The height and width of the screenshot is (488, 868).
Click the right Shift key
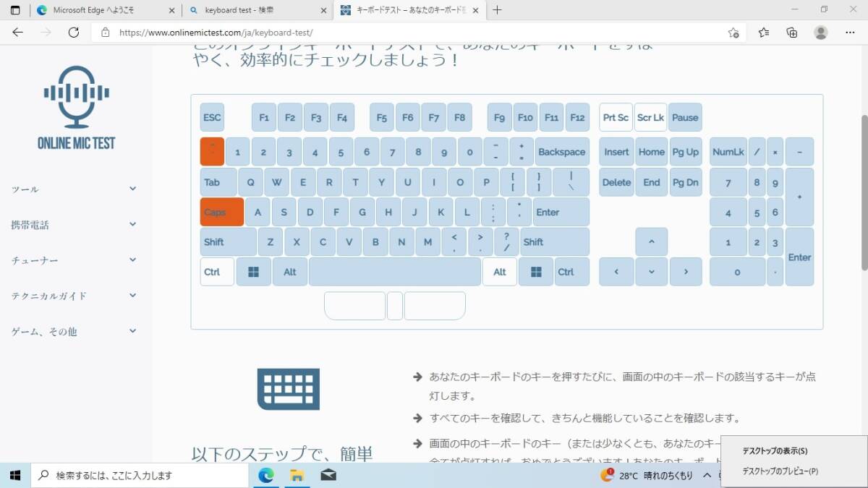point(555,241)
